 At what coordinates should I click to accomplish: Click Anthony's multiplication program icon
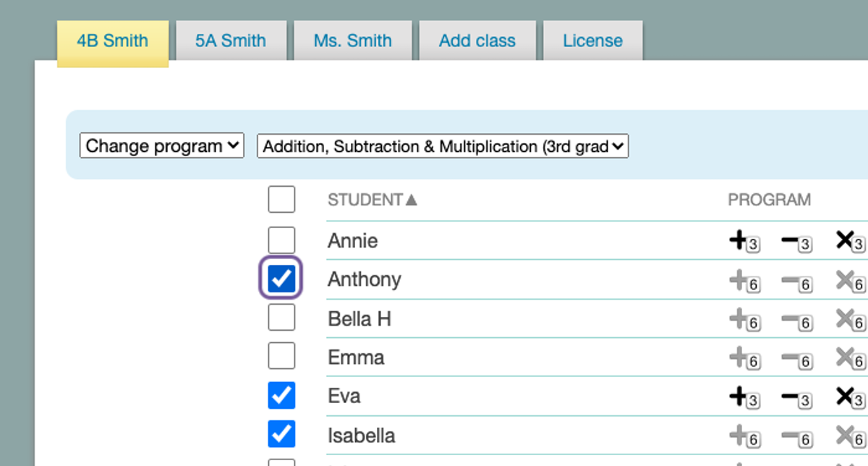[x=849, y=280]
